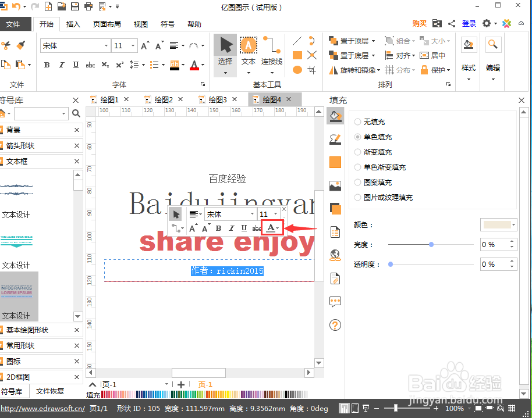Screen dimensions: 532x418
Task: Select the Text tool (文本)
Action: (249, 51)
